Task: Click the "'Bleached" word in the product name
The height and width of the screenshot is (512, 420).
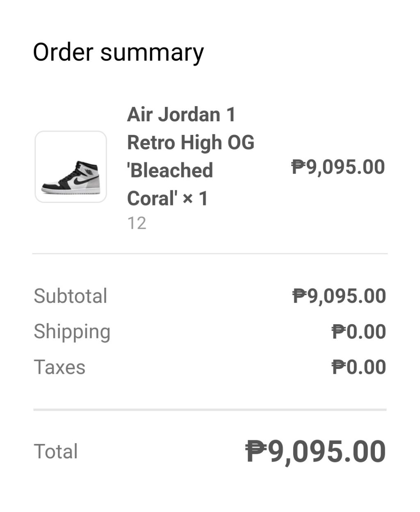Action: click(170, 171)
